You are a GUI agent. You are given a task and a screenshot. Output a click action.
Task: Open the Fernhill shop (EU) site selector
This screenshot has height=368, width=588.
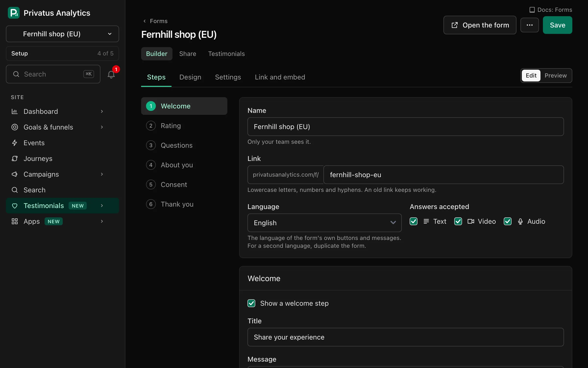click(x=62, y=34)
